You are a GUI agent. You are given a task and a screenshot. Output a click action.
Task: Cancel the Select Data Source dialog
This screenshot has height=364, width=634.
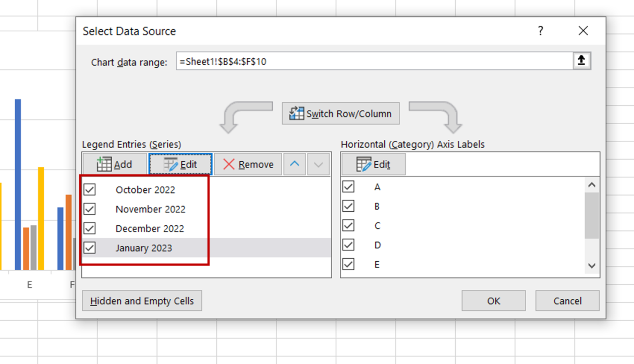coord(567,301)
